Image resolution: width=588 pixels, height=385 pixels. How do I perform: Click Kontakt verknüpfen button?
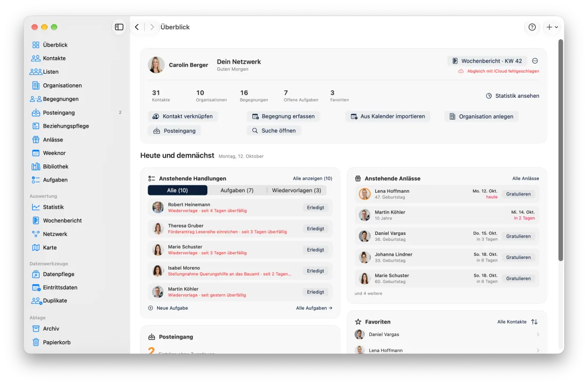click(183, 116)
